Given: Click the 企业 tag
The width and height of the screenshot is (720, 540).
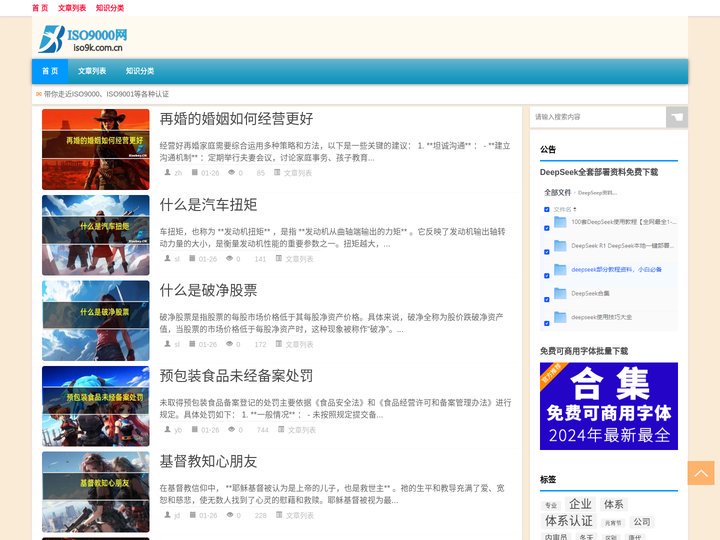Looking at the screenshot, I should 580,504.
